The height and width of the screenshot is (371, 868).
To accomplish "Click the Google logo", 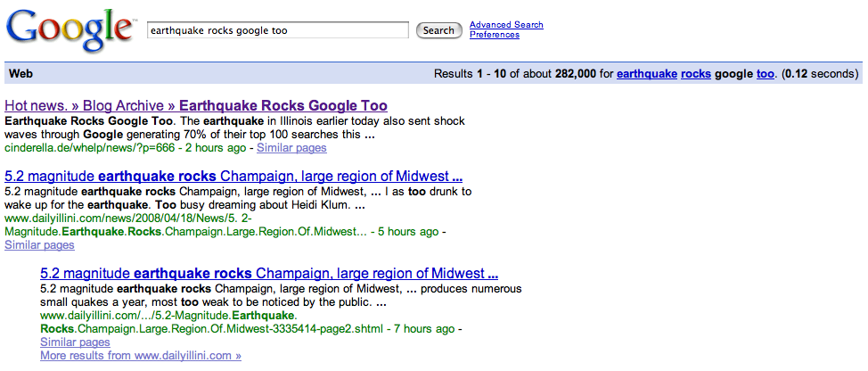I will [68, 30].
